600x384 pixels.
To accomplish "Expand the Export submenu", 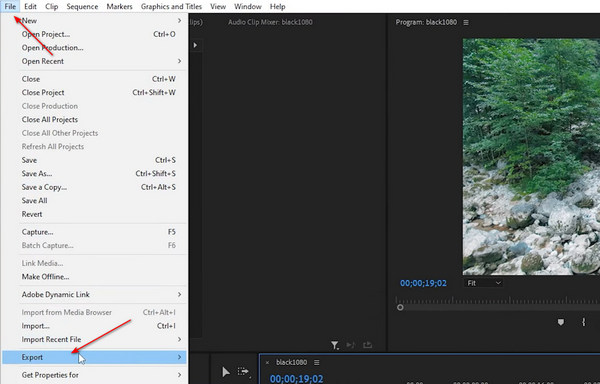I will pyautogui.click(x=94, y=357).
